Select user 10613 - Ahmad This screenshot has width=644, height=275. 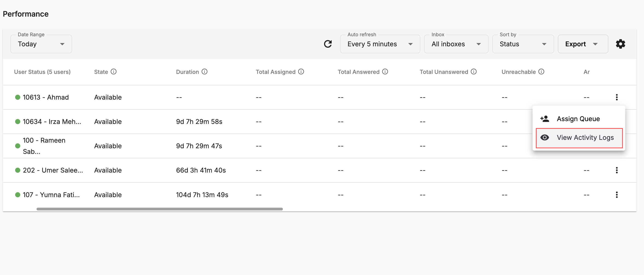click(46, 97)
